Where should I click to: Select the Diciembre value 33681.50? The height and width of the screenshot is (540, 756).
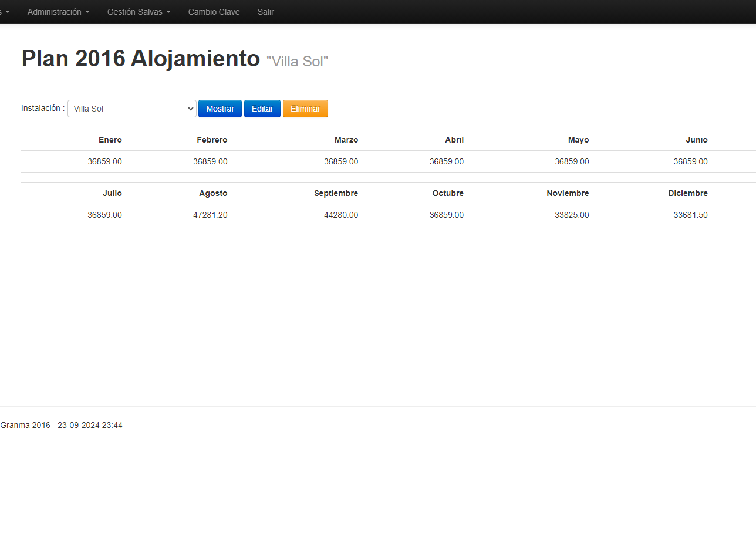coord(690,215)
